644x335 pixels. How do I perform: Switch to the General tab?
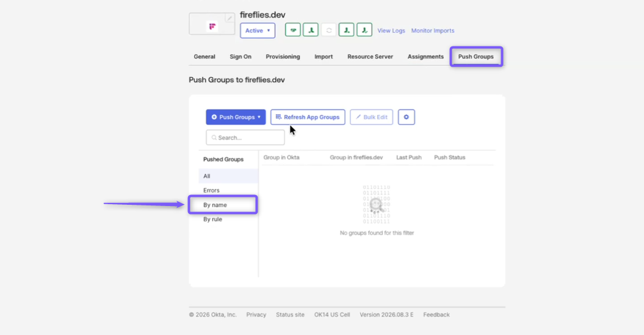click(204, 56)
